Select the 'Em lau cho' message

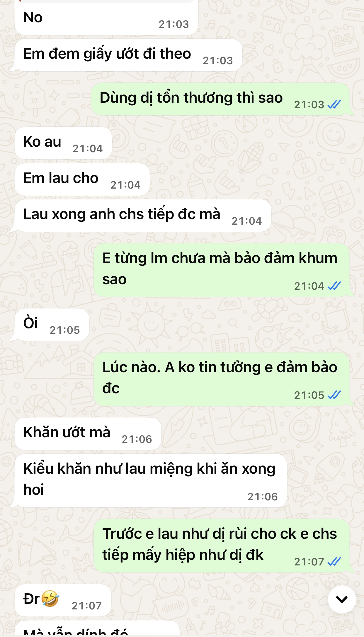(x=82, y=179)
